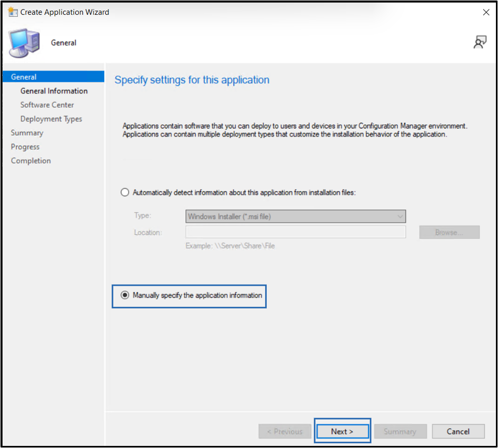
Task: Click the Create Application Wizard title icon
Action: tap(13, 12)
